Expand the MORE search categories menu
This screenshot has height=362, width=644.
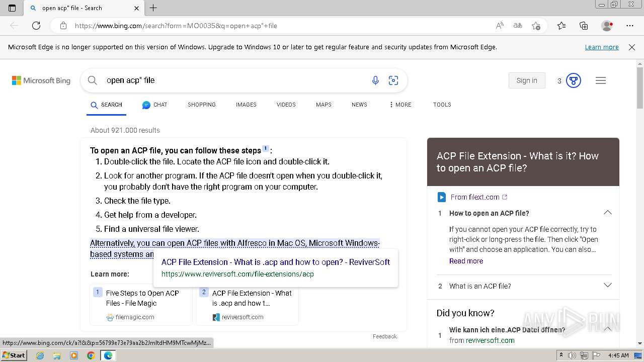400,105
